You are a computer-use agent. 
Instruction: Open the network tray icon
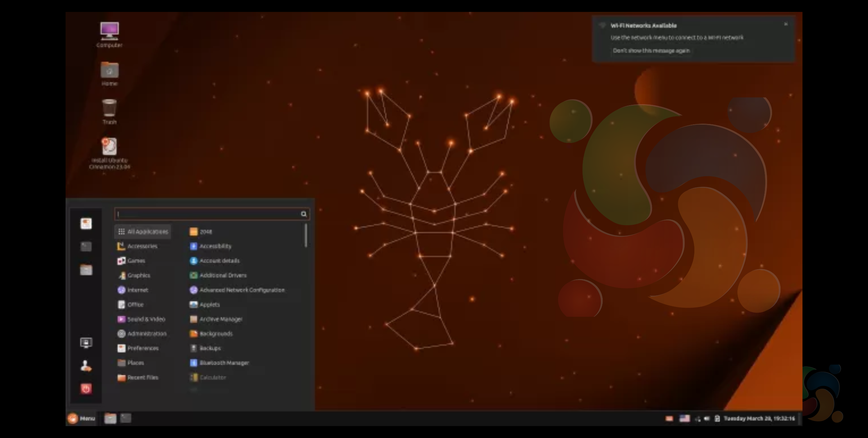click(698, 419)
